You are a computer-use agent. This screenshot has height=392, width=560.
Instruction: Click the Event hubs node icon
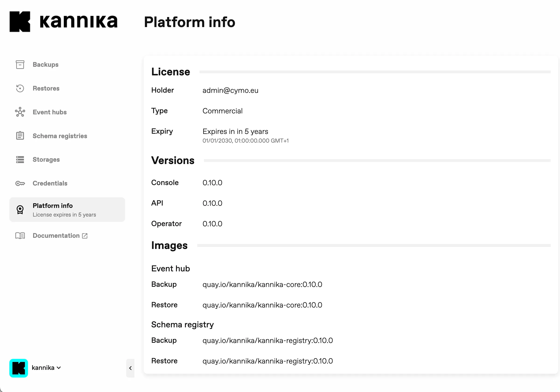20,112
